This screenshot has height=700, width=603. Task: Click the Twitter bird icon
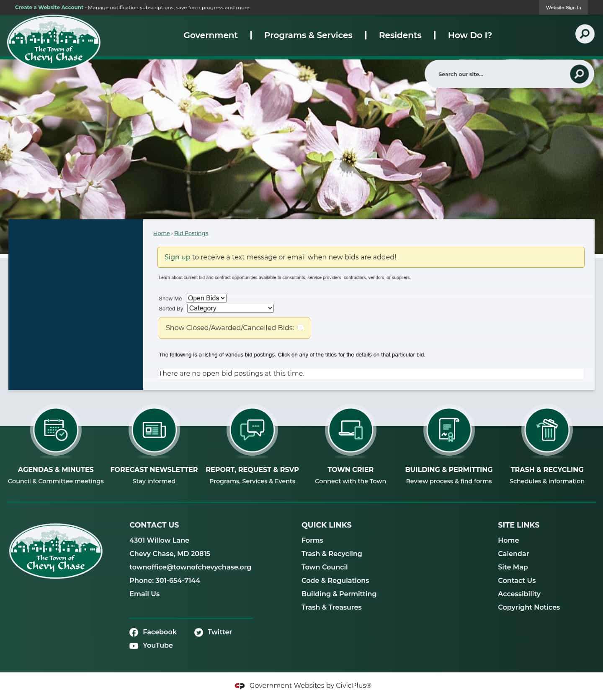[x=198, y=632]
